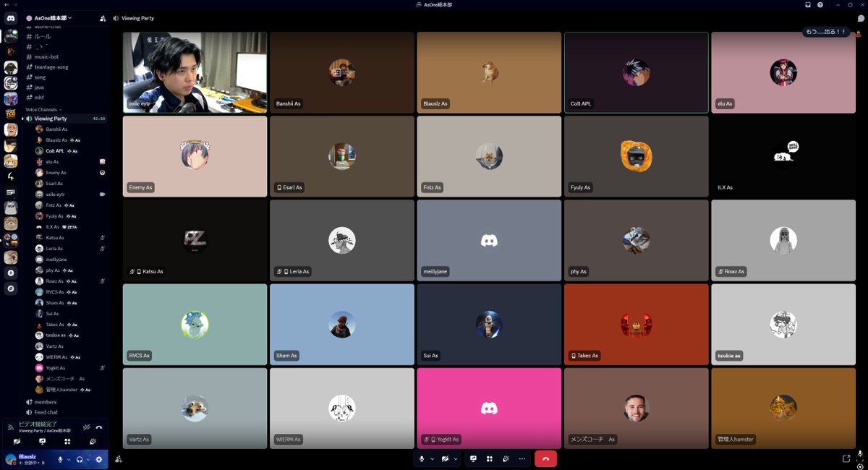868x470 pixels.
Task: Click もう....出る！！ status bubble
Action: coord(825,32)
